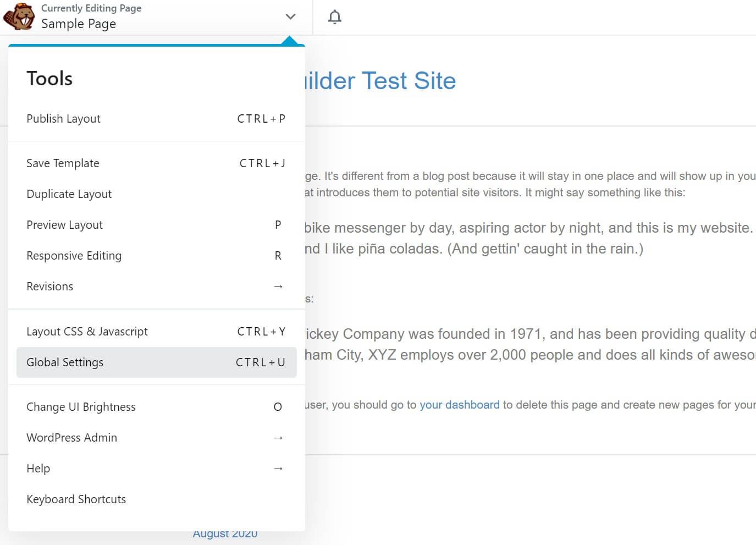Toggle Change UI Brightness
756x545 pixels.
click(x=81, y=406)
